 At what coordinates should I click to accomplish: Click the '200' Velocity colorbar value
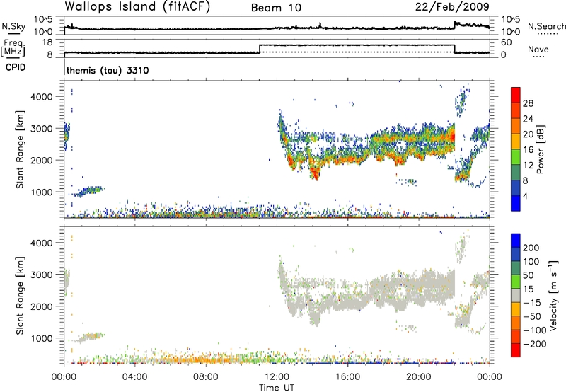(x=531, y=248)
